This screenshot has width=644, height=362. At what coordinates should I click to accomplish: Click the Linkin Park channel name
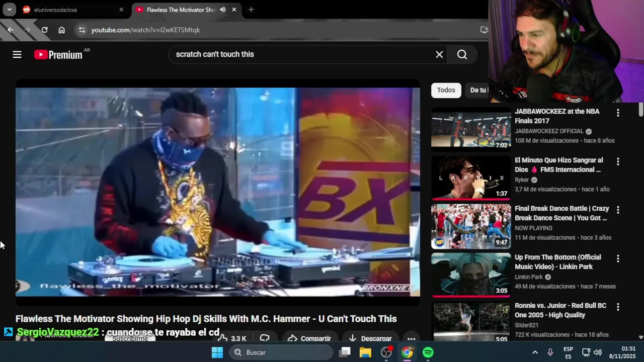(528, 277)
